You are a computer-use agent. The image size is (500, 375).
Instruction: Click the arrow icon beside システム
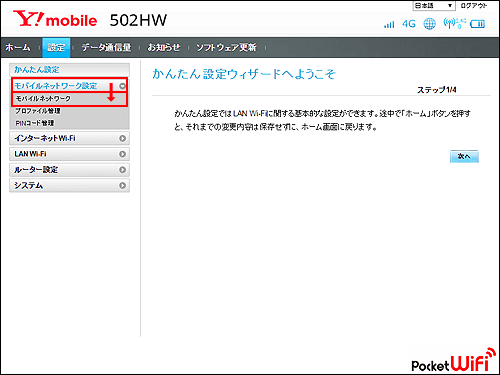pos(122,185)
